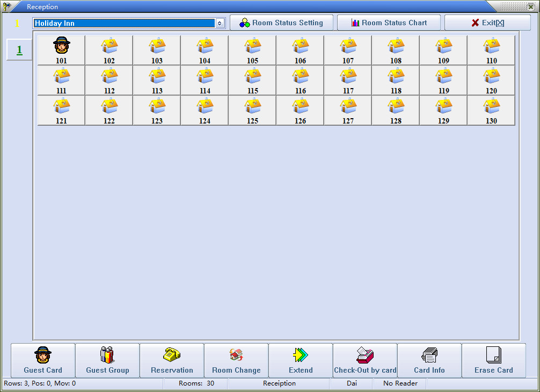Close the Reception window
The width and height of the screenshot is (540, 392).
tap(530, 6)
